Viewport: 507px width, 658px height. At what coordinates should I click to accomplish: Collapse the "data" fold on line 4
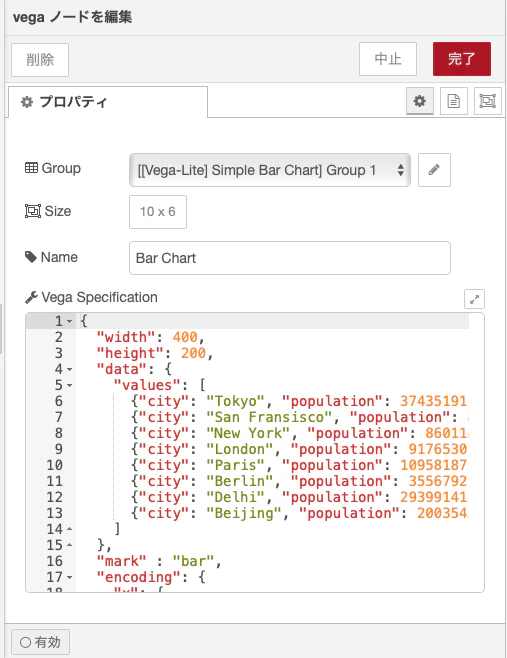click(x=70, y=369)
